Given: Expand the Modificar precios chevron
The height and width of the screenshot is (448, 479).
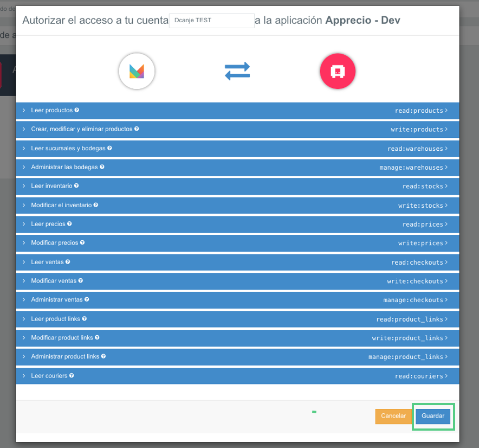Looking at the screenshot, I should click(24, 243).
